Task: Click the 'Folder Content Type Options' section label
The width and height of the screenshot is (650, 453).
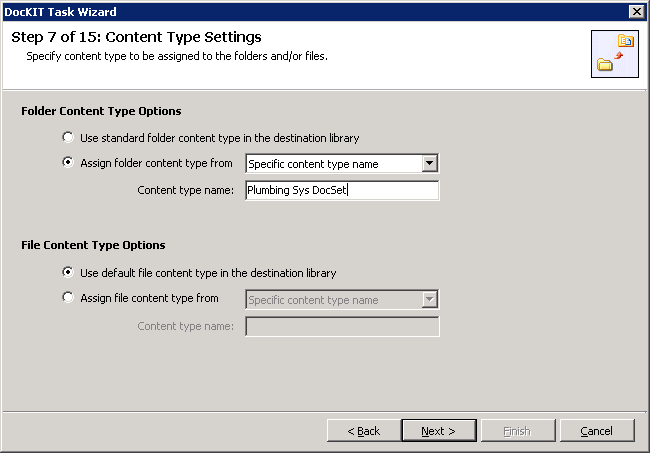Action: point(101,111)
